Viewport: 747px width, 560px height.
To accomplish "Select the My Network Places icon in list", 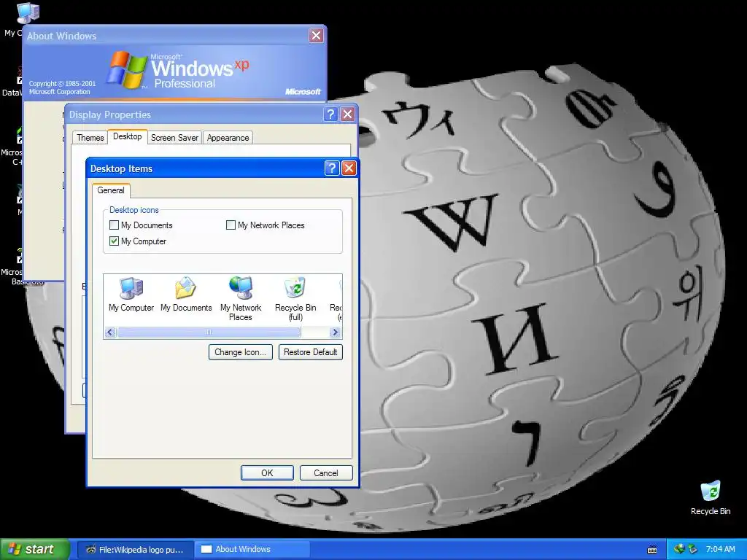I will click(241, 298).
